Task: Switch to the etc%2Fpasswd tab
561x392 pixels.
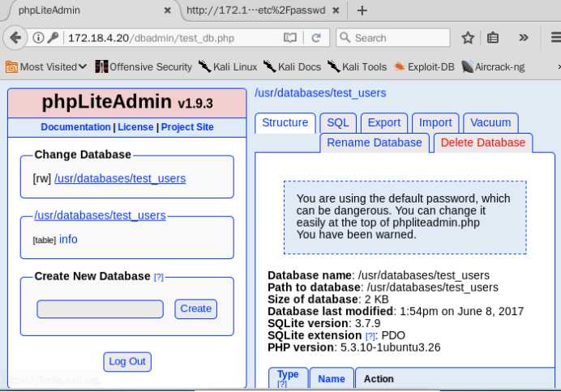Action: click(x=256, y=11)
